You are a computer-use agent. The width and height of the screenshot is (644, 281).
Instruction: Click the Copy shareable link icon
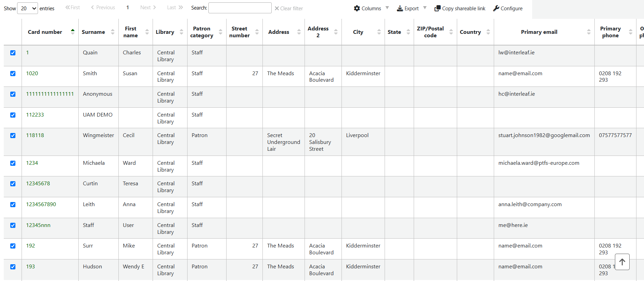pos(437,8)
